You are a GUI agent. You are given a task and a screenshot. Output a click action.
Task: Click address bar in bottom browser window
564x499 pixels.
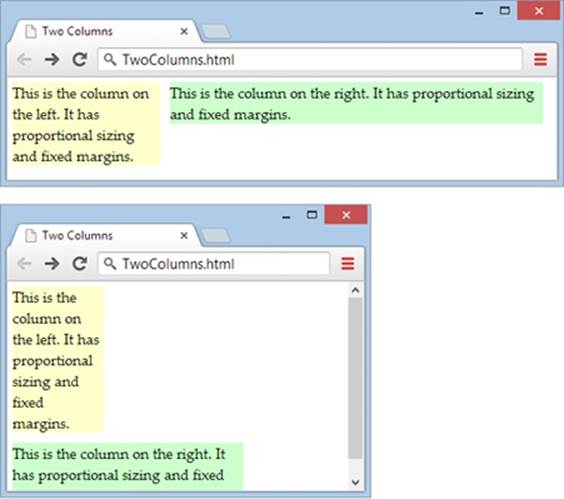coord(214,263)
